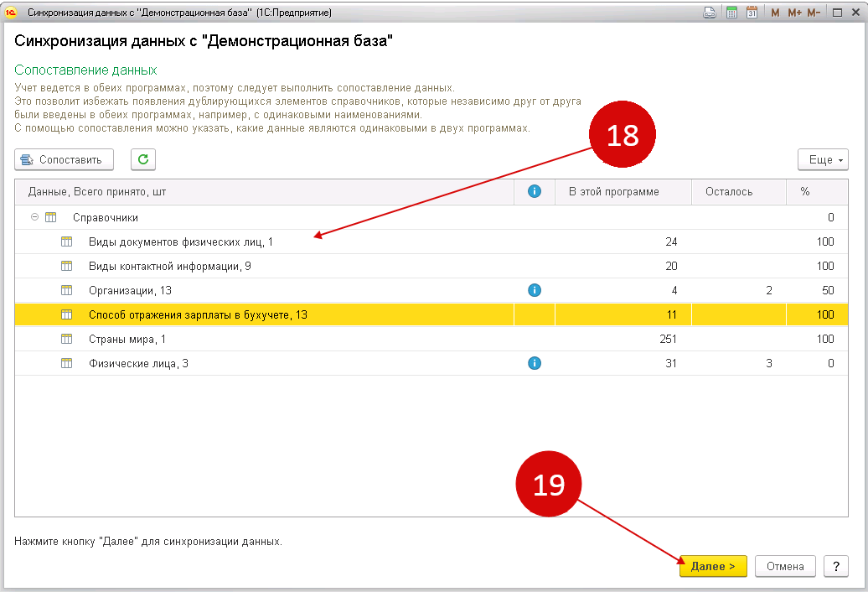Click the info icon in Физические лица row
The image size is (868, 592).
535,363
